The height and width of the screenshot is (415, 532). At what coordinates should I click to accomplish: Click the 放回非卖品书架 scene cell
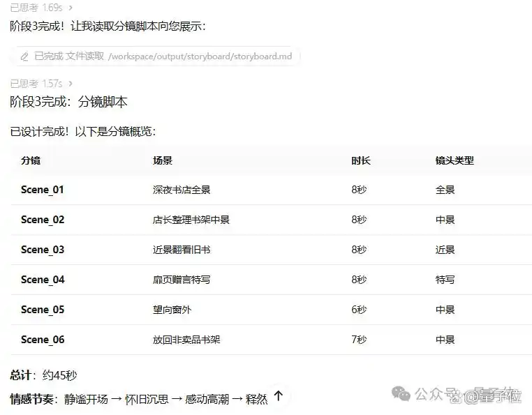click(x=186, y=340)
